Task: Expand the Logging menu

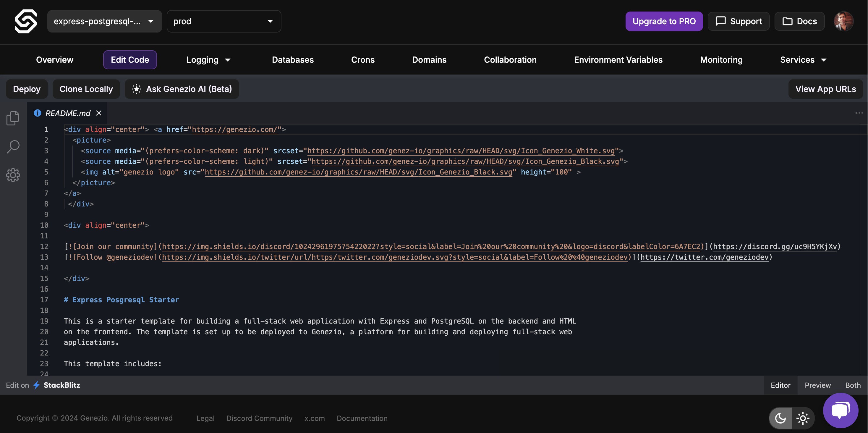Action: [x=208, y=60]
